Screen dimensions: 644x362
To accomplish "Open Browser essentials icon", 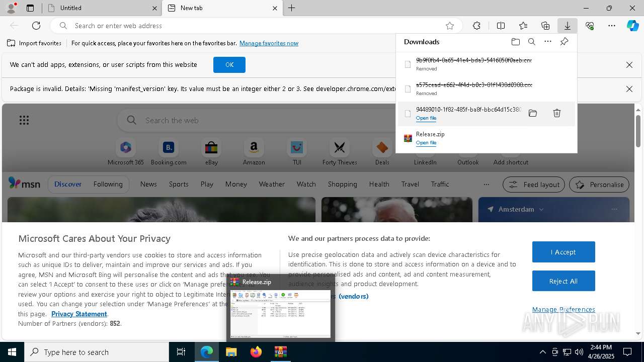I will 590,26.
